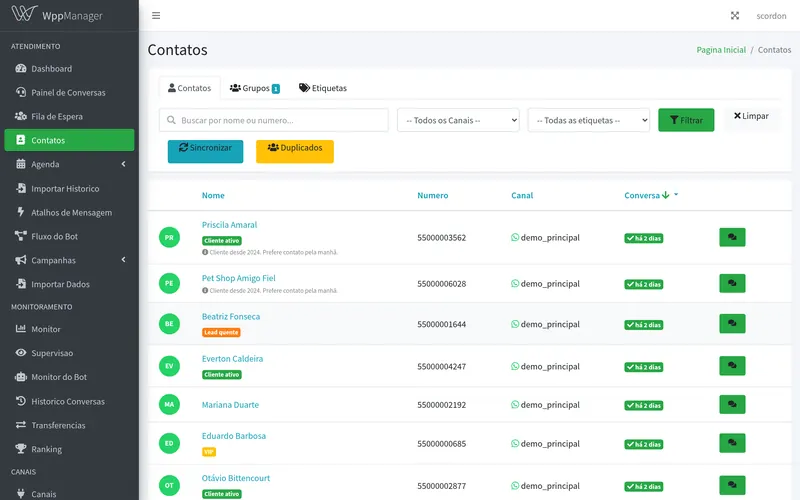This screenshot has height=500, width=800.
Task: Switch to the Grupos tab
Action: coord(255,88)
